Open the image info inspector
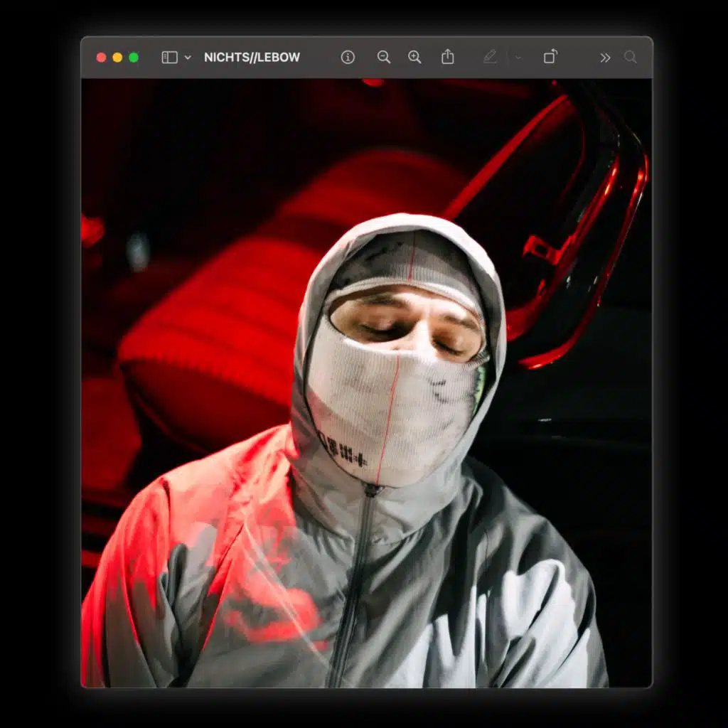This screenshot has width=728, height=728. (348, 58)
